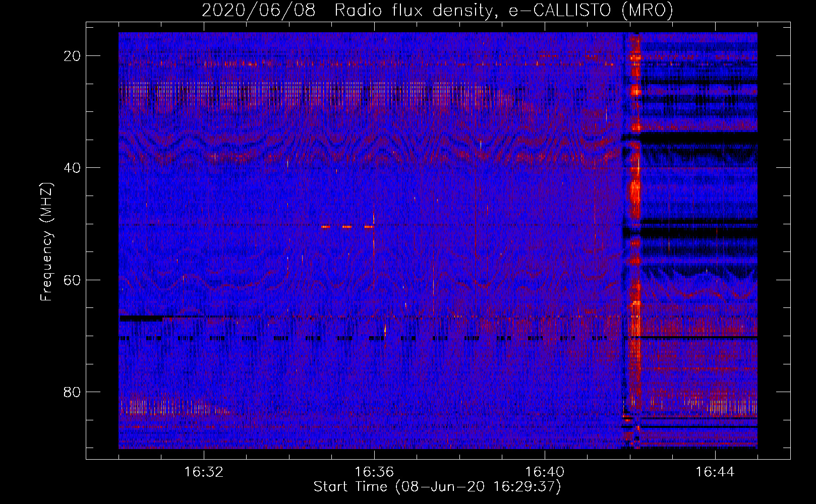Click the 20 MHz frequency tick label
This screenshot has height=504, width=816.
[72, 56]
